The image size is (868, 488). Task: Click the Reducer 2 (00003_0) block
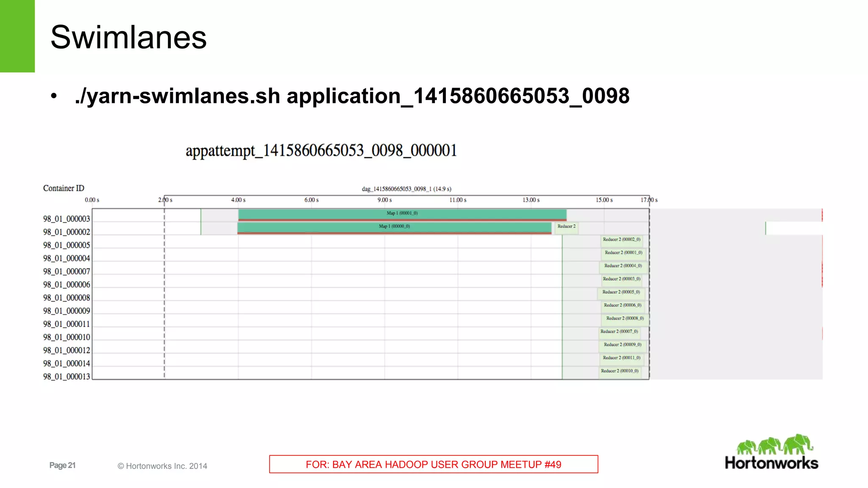621,280
